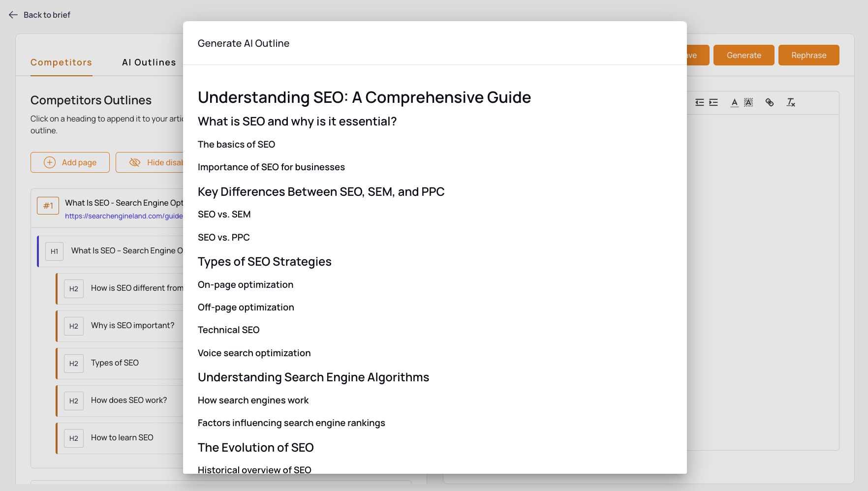Append the 'How does SEO work?' heading
The width and height of the screenshot is (868, 491).
coord(129,400)
